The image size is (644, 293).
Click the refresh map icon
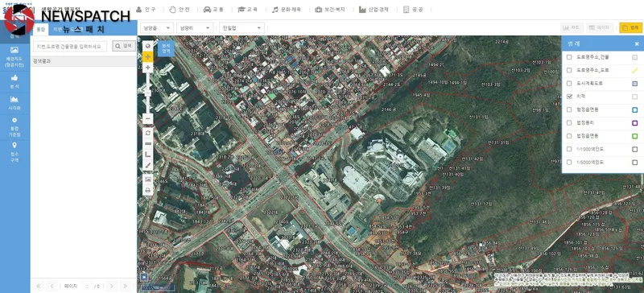148,133
